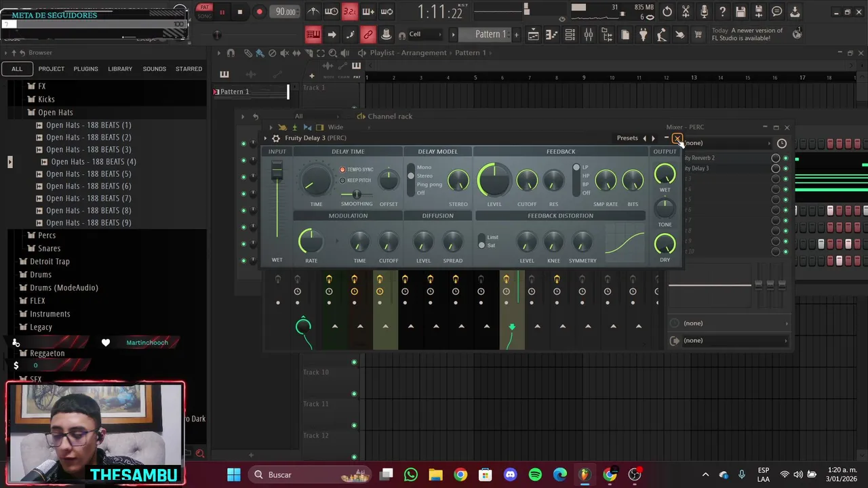Select HP feedback filter type

586,176
